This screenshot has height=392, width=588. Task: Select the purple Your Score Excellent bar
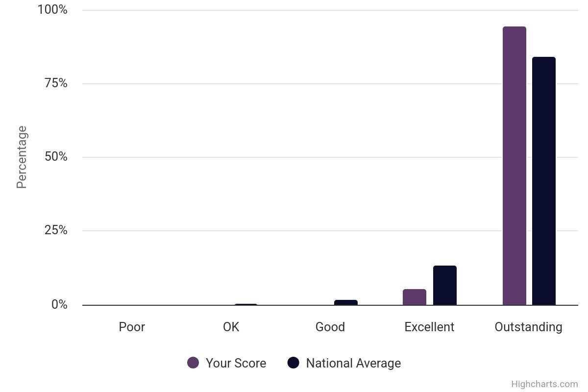[414, 297]
